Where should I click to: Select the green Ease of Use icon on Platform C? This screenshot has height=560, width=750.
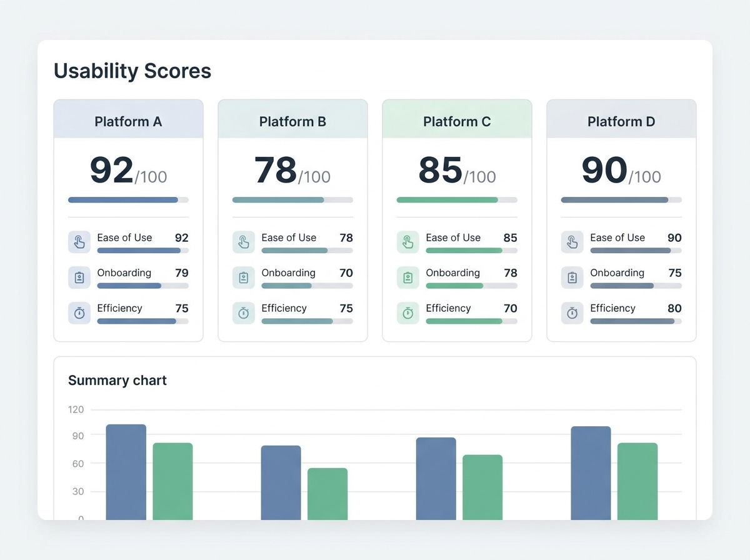(x=408, y=242)
